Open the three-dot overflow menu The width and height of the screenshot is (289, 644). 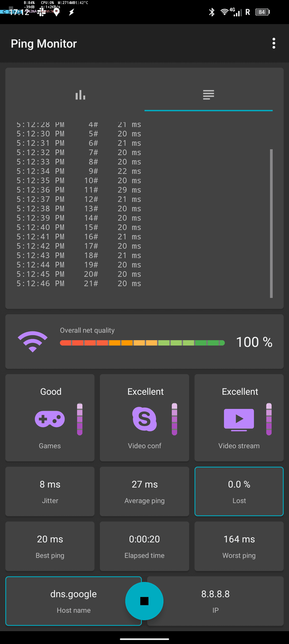coord(273,43)
